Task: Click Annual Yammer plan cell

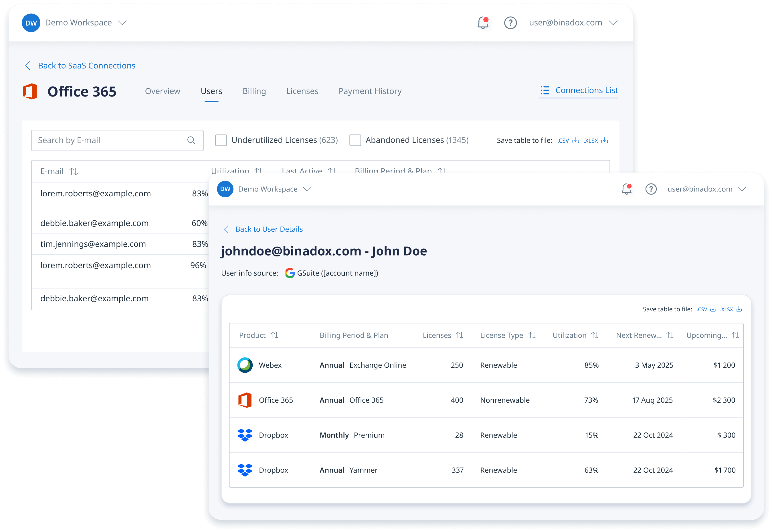Action: (348, 470)
